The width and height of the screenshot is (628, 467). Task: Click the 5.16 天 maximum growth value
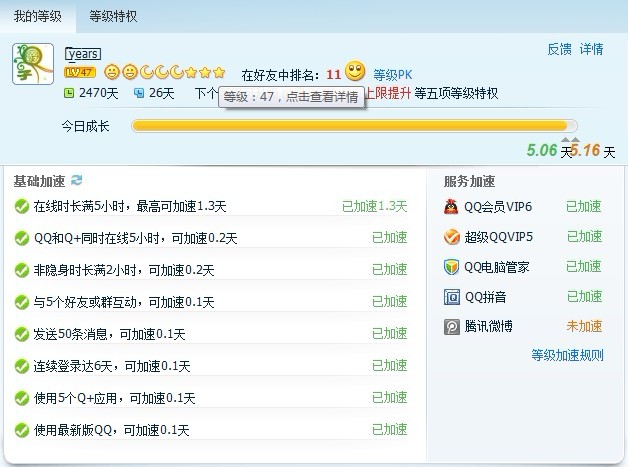(x=593, y=151)
